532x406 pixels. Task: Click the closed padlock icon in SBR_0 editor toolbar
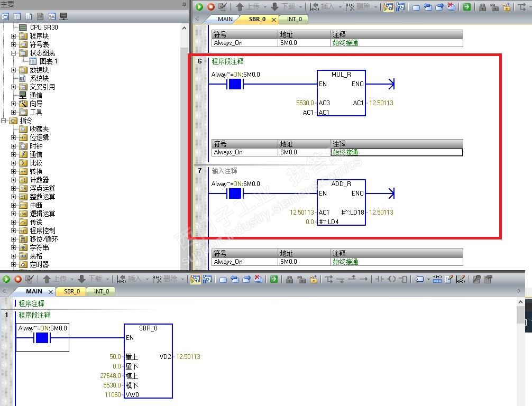pos(482,7)
